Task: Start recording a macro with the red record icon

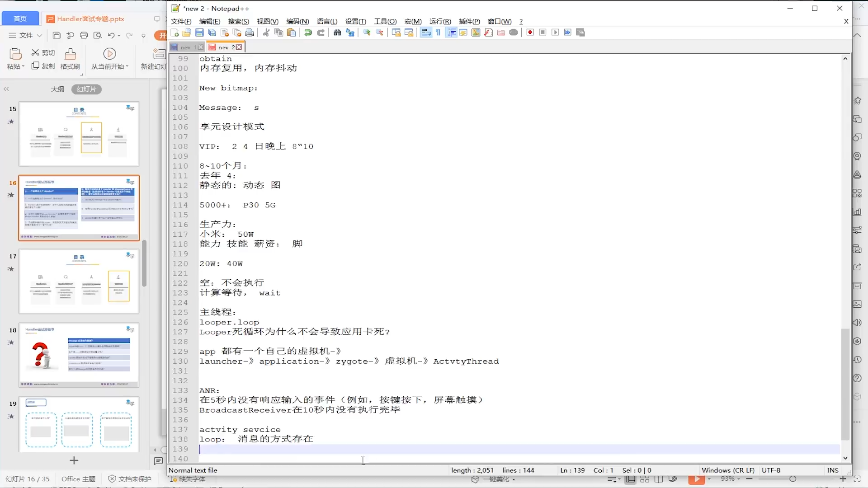Action: [x=530, y=33]
